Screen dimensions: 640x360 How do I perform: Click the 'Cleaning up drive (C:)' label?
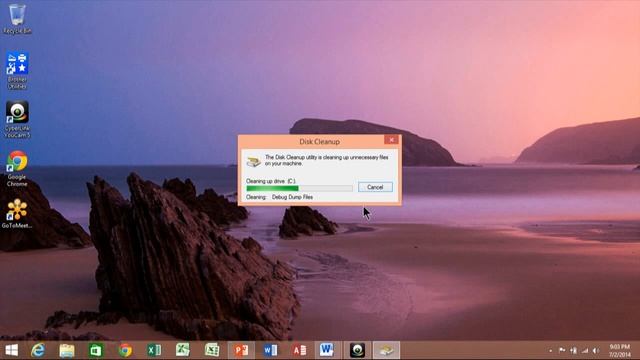pyautogui.click(x=271, y=181)
